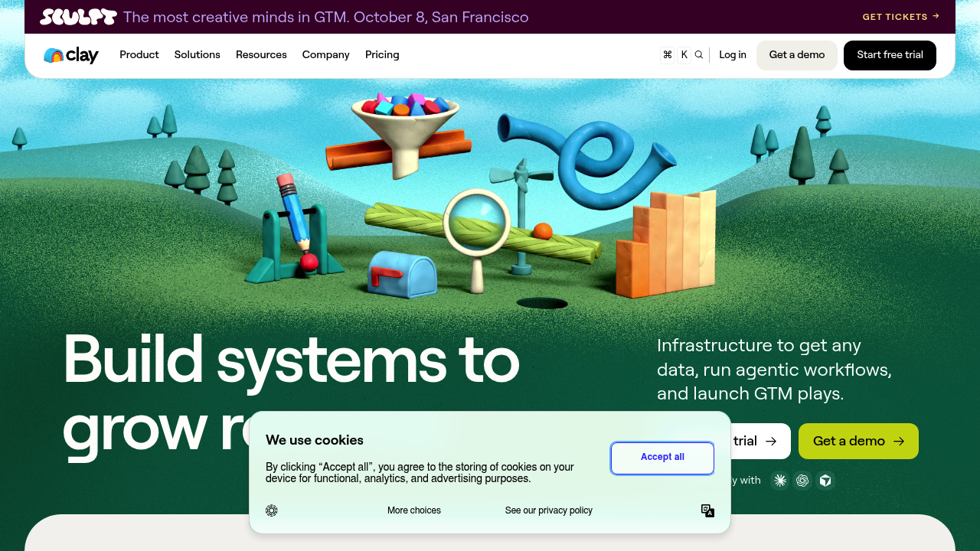Open the Product menu

pos(139,55)
